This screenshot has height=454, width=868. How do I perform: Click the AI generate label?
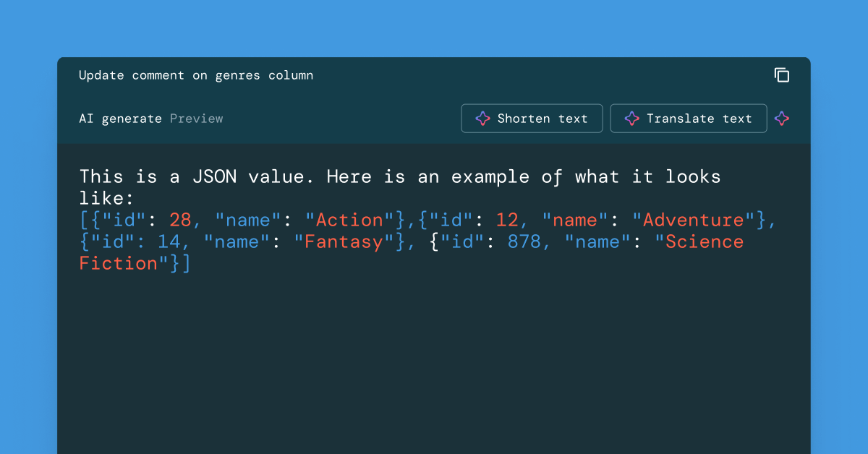(x=120, y=119)
